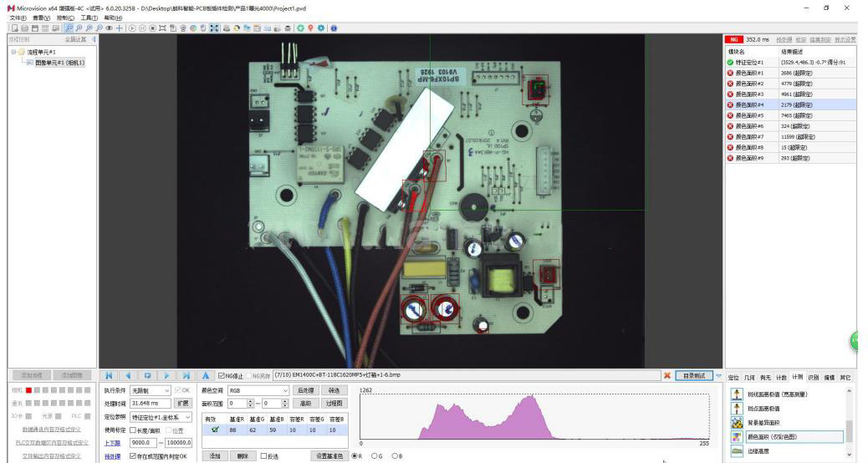Select the G channel radio button
Viewport: 868px width, 463px height.
point(375,455)
